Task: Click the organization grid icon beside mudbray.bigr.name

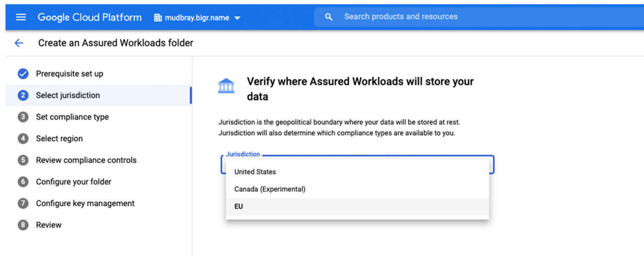Action: click(158, 18)
